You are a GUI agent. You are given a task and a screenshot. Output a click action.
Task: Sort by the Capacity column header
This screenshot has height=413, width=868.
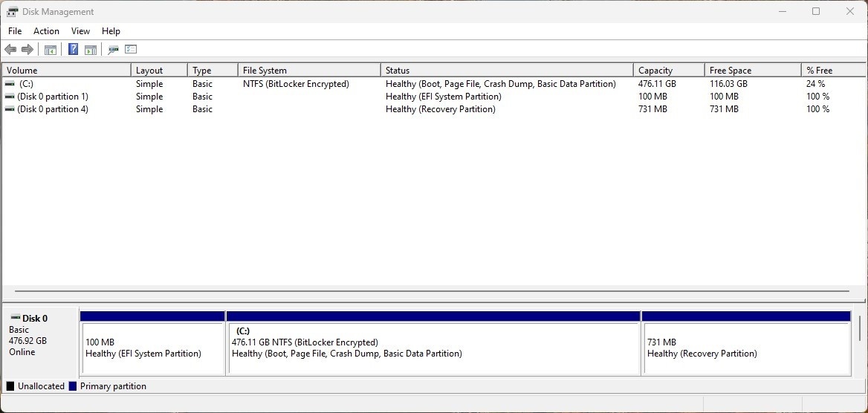tap(669, 71)
